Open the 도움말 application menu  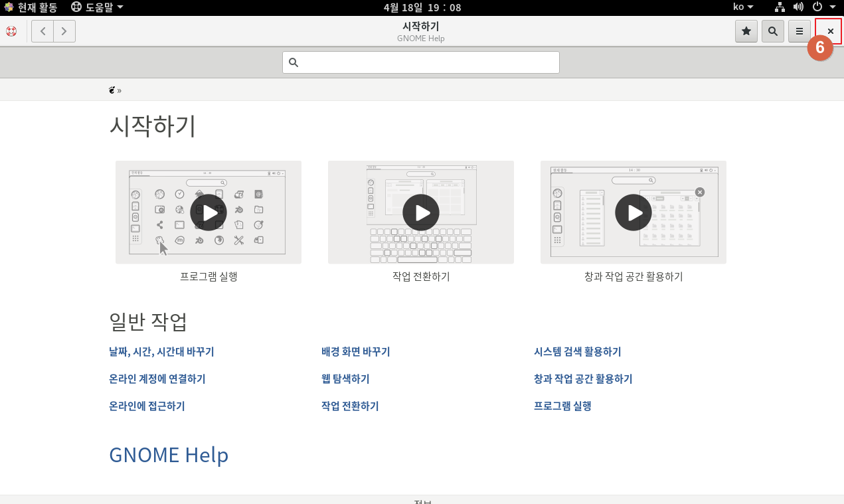(x=98, y=7)
